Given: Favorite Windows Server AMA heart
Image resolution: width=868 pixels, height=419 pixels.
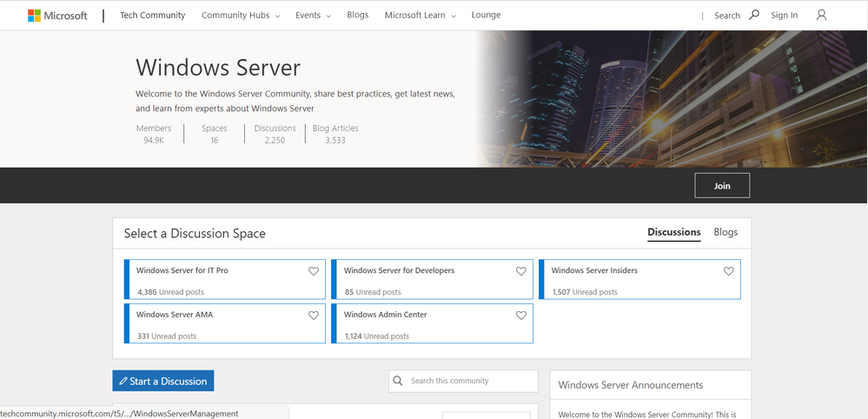Looking at the screenshot, I should point(314,316).
